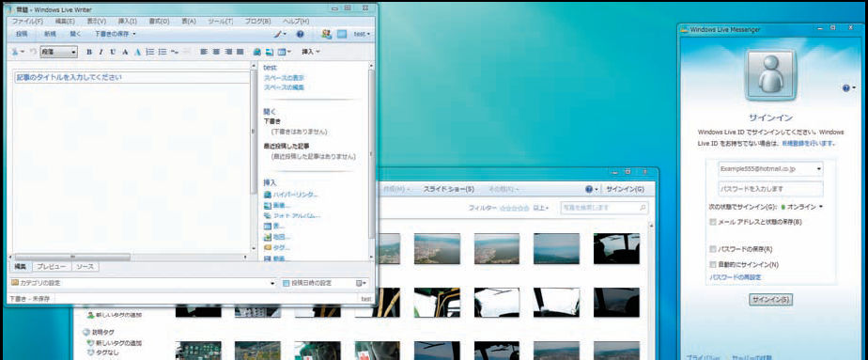This screenshot has height=360, width=868.
Task: Open the paragraph style combo box
Action: click(x=58, y=52)
